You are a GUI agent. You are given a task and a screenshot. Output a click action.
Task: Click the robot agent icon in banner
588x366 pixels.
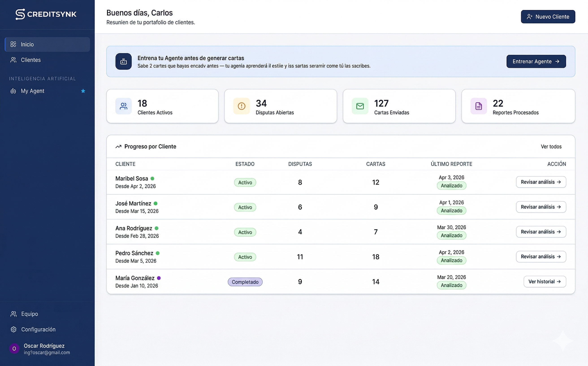(124, 61)
